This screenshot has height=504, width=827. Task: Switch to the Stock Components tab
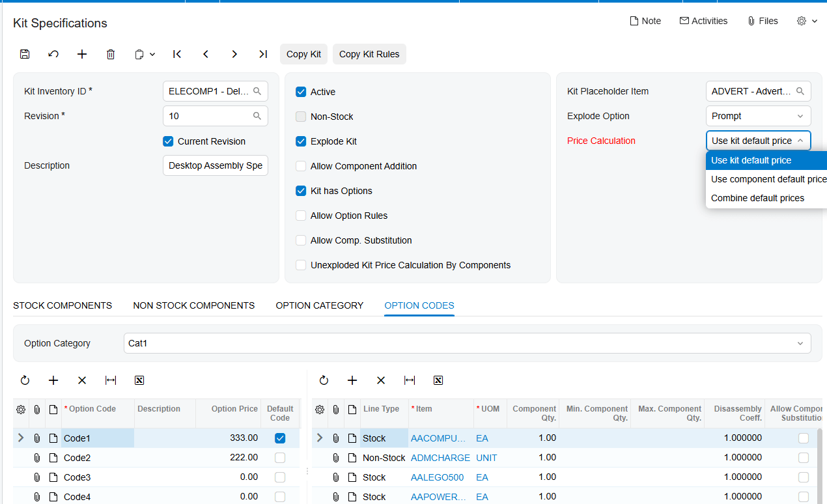[x=63, y=305]
